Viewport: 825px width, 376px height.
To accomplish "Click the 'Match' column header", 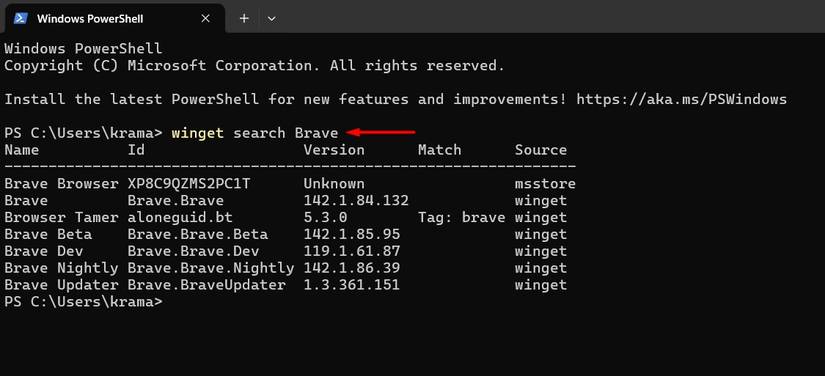I will tap(439, 150).
